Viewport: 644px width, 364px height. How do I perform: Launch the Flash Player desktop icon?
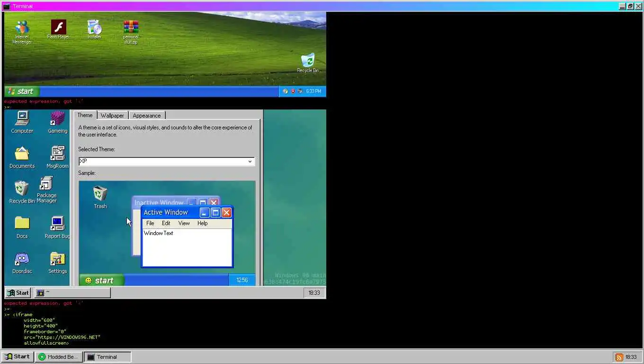pos(58,29)
